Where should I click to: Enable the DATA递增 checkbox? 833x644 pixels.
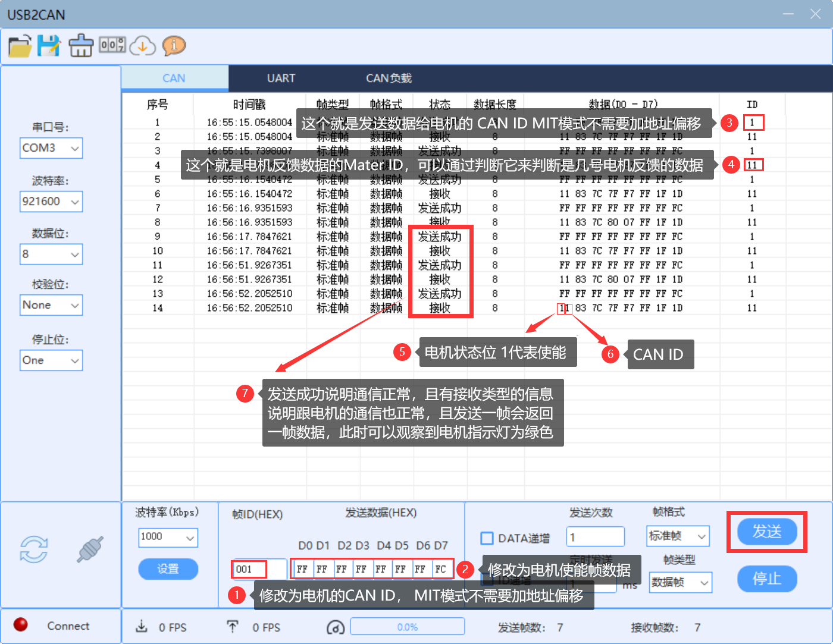(487, 538)
